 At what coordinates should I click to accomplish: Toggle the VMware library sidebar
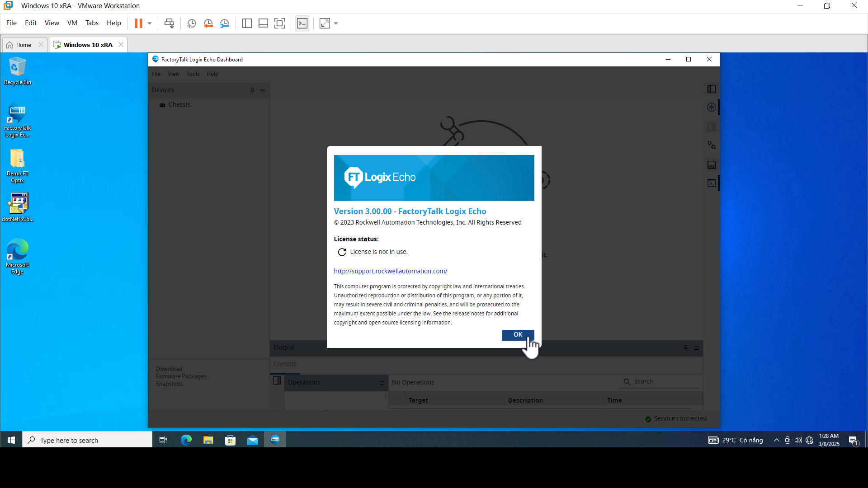pyautogui.click(x=247, y=23)
